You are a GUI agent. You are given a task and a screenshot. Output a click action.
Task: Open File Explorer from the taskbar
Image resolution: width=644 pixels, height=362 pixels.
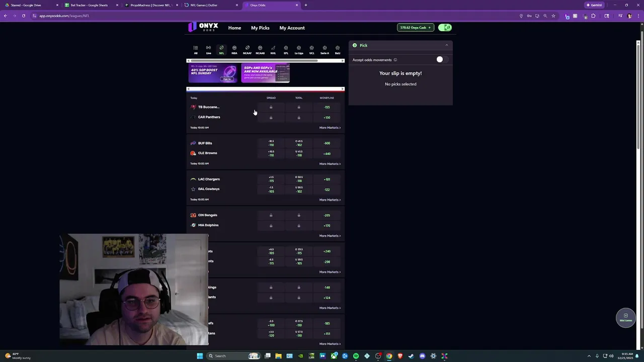pos(278,356)
